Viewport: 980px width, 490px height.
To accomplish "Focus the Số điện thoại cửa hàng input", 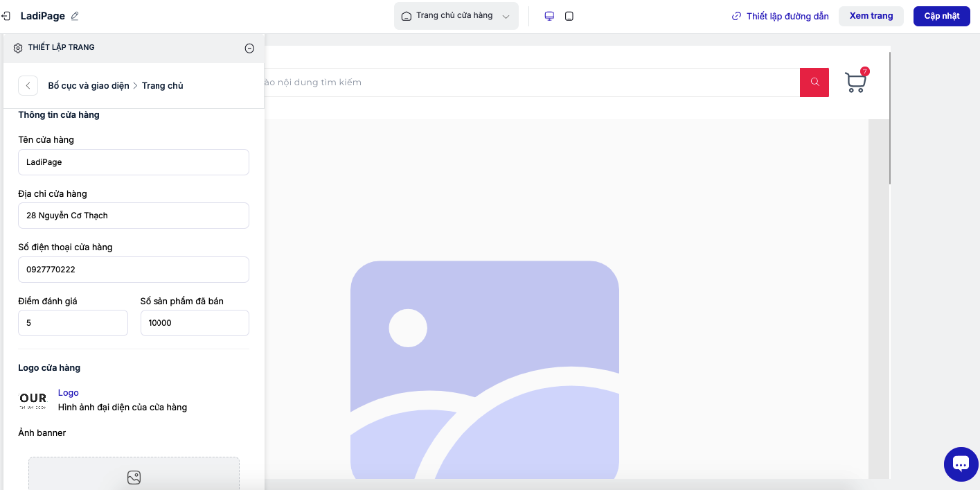I will 134,270.
